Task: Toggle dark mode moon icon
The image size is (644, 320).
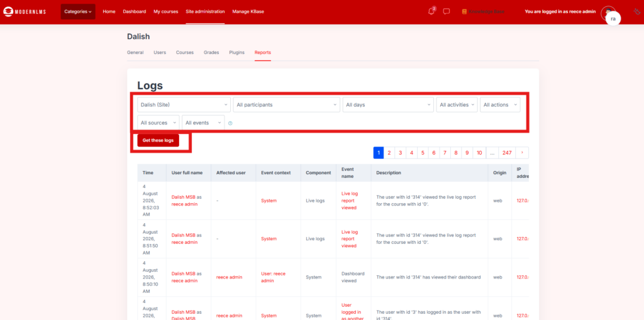Action: [x=637, y=12]
